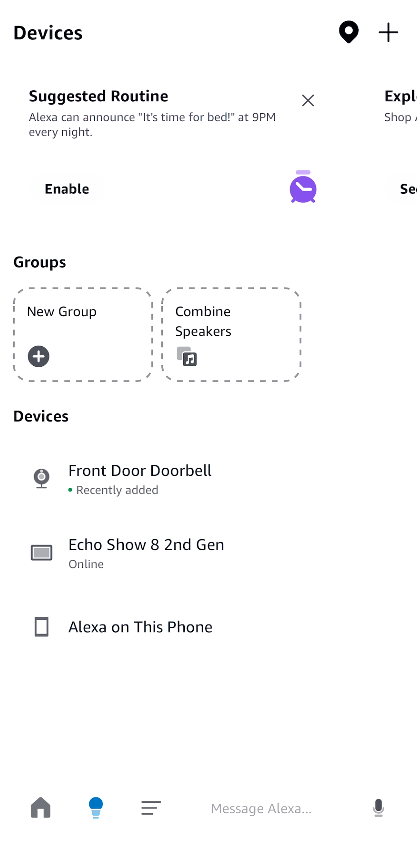Viewport: 417px width, 866px height.
Task: Enable the suggested bedtime routine
Action: tap(67, 189)
